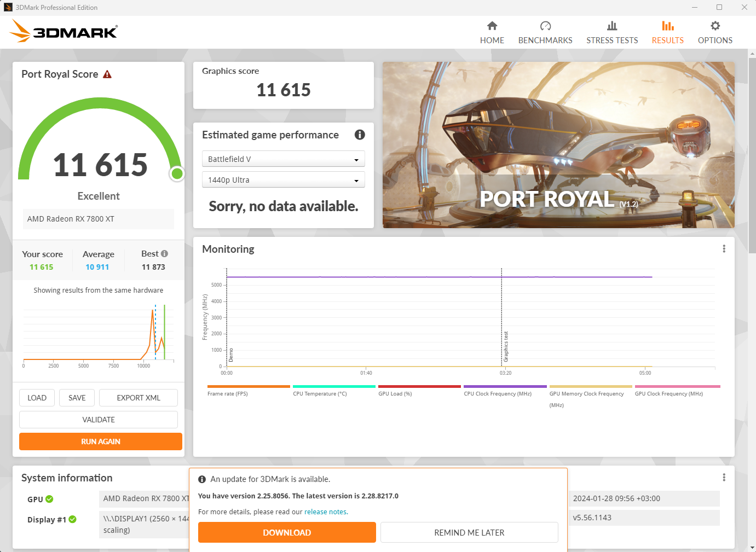Click the Port Royal Score warning icon

(107, 74)
